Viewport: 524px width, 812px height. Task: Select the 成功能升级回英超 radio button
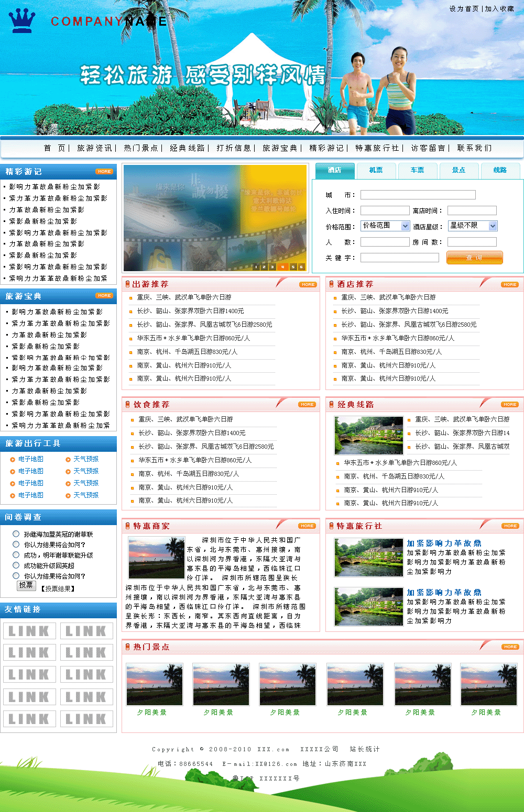[16, 565]
